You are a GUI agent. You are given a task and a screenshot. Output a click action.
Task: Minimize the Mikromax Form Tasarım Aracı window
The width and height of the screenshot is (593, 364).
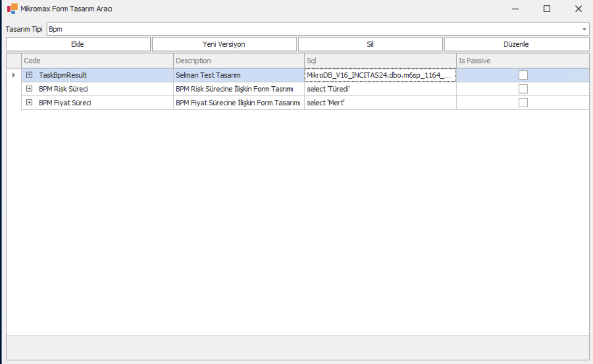tap(515, 9)
